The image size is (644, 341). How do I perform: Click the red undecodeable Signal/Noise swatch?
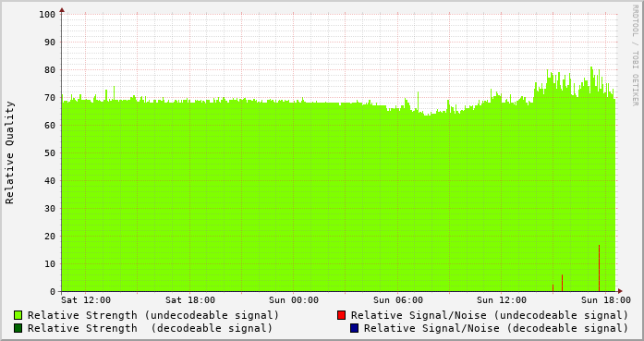coord(341,315)
